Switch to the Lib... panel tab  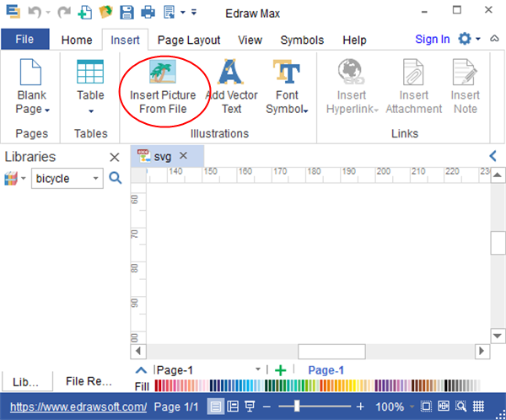(26, 382)
